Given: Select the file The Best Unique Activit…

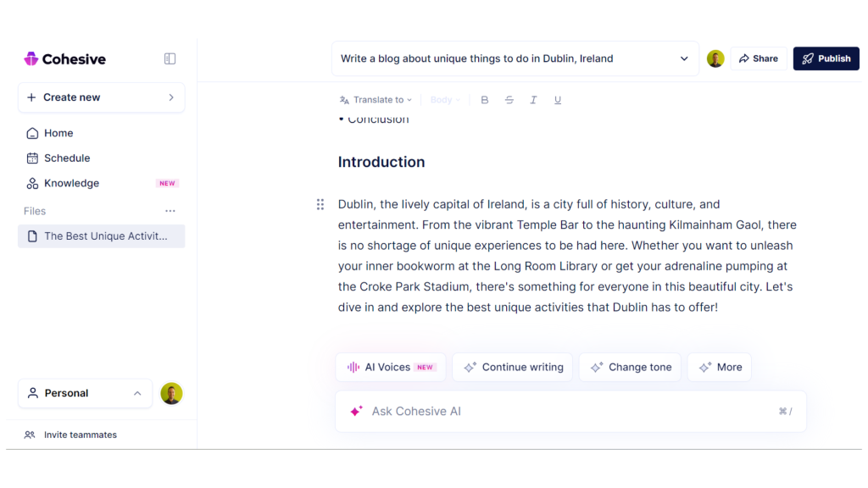Looking at the screenshot, I should 101,236.
